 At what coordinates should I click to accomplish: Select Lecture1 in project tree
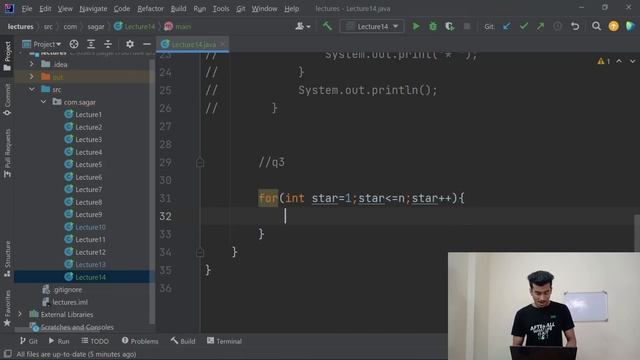coord(88,115)
